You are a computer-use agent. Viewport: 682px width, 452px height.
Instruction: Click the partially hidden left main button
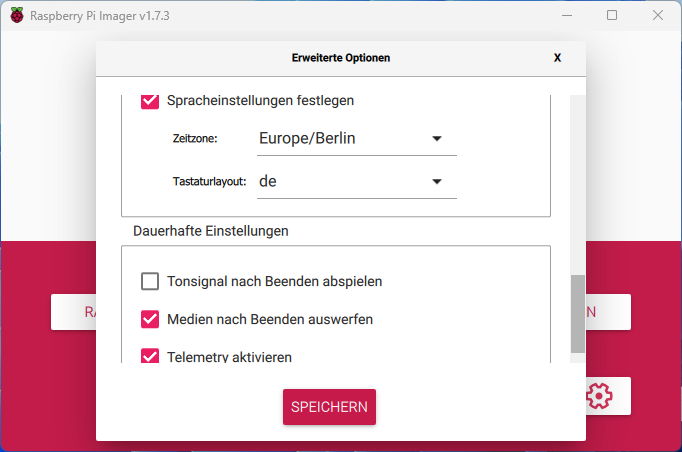(74, 312)
